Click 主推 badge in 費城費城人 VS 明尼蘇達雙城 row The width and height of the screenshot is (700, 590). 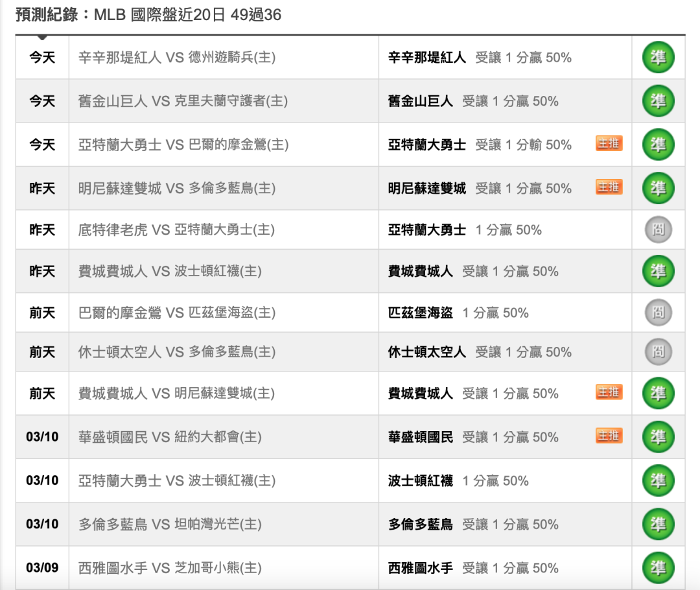point(609,392)
